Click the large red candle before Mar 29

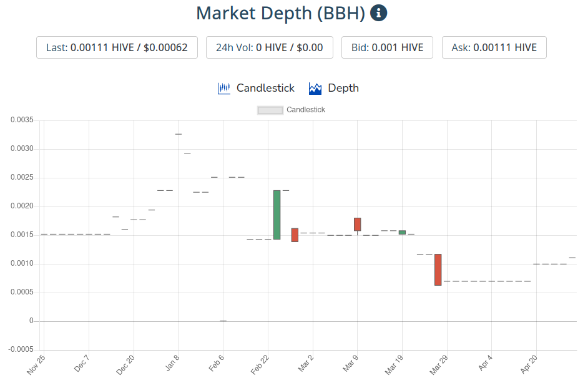438,269
